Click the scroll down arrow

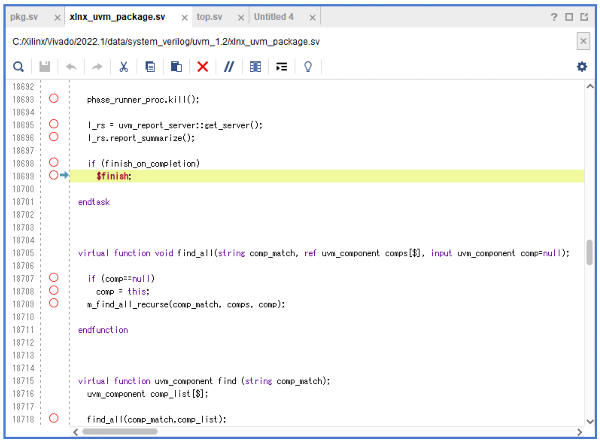coord(590,421)
